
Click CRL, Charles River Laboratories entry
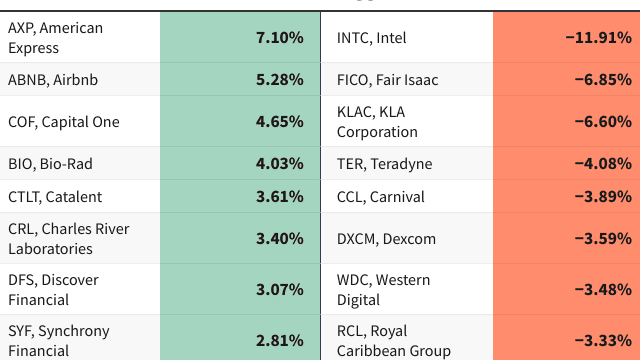tap(69, 239)
